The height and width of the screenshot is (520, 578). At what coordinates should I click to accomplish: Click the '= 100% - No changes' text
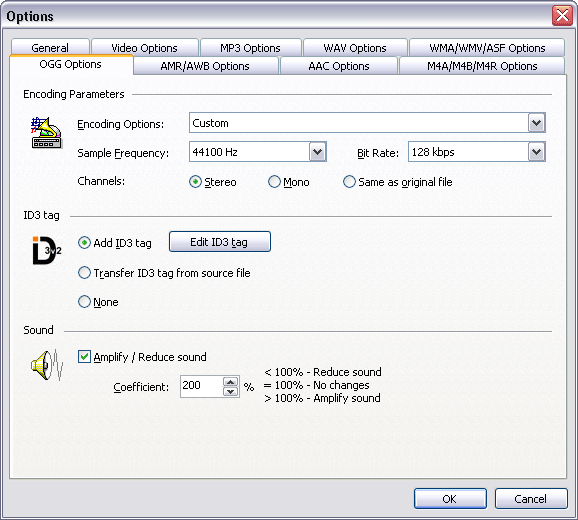point(317,385)
